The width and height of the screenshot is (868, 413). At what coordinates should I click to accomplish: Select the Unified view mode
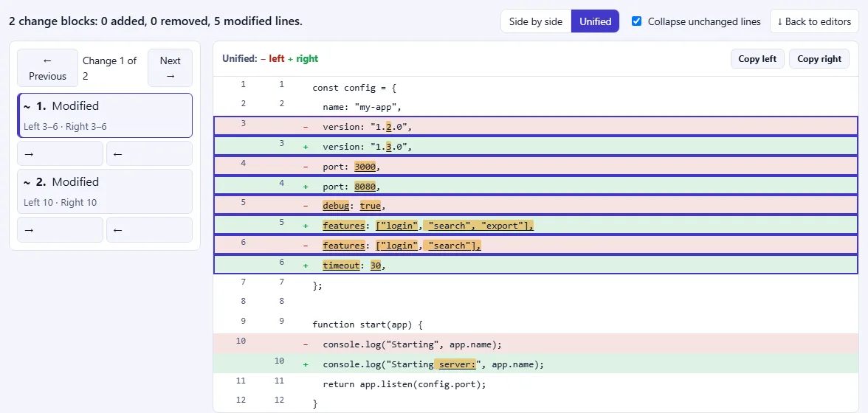(595, 21)
